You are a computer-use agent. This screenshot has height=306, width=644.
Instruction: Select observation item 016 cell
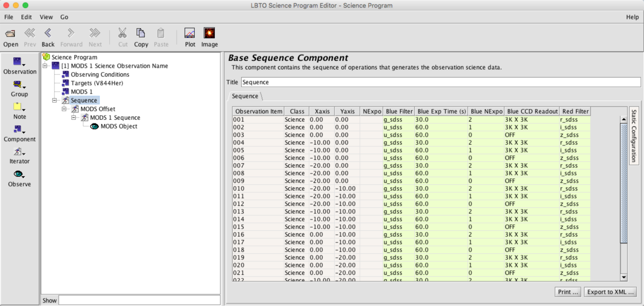(x=258, y=235)
